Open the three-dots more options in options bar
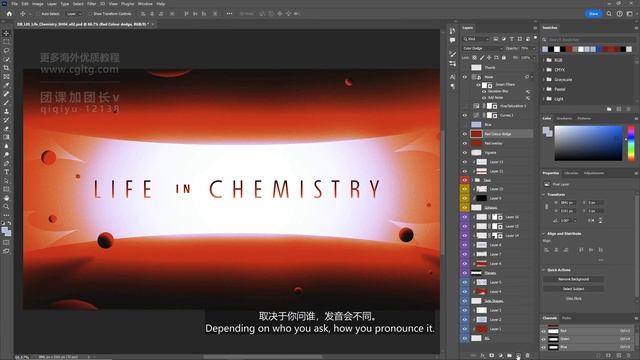The height and width of the screenshot is (360, 640). point(229,13)
